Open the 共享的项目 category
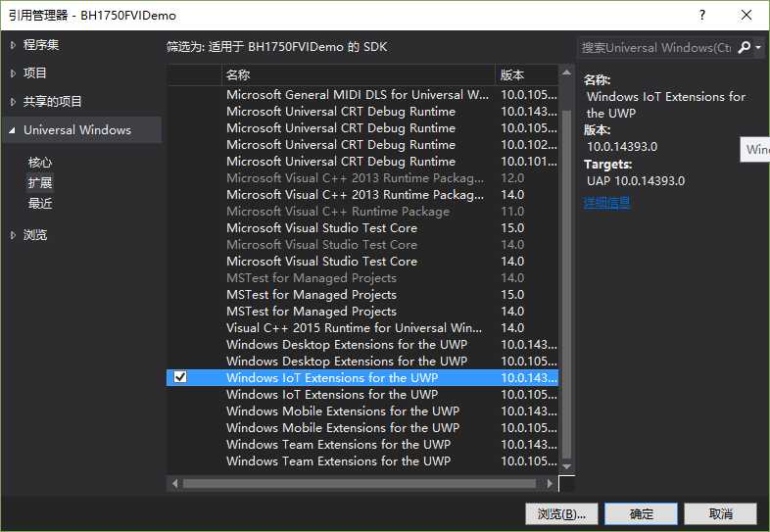770x532 pixels. pyautogui.click(x=53, y=102)
